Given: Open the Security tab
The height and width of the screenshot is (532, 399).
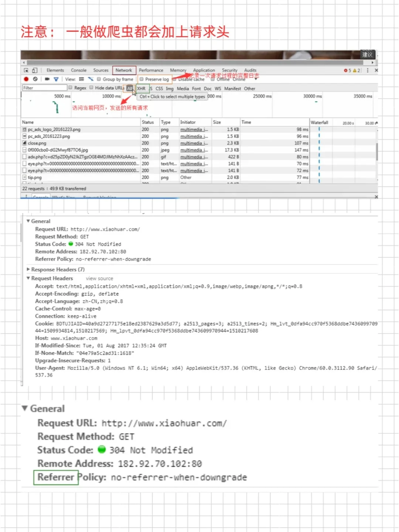Looking at the screenshot, I should 229,70.
